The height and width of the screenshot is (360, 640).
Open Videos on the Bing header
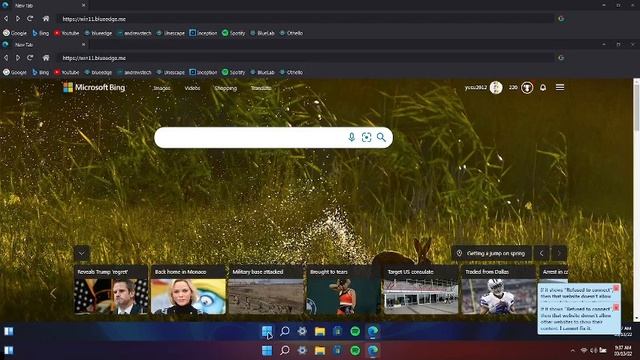pyautogui.click(x=192, y=88)
